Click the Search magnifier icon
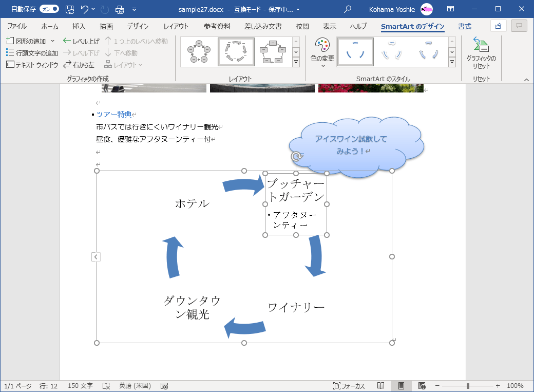The image size is (534, 392). tap(348, 9)
